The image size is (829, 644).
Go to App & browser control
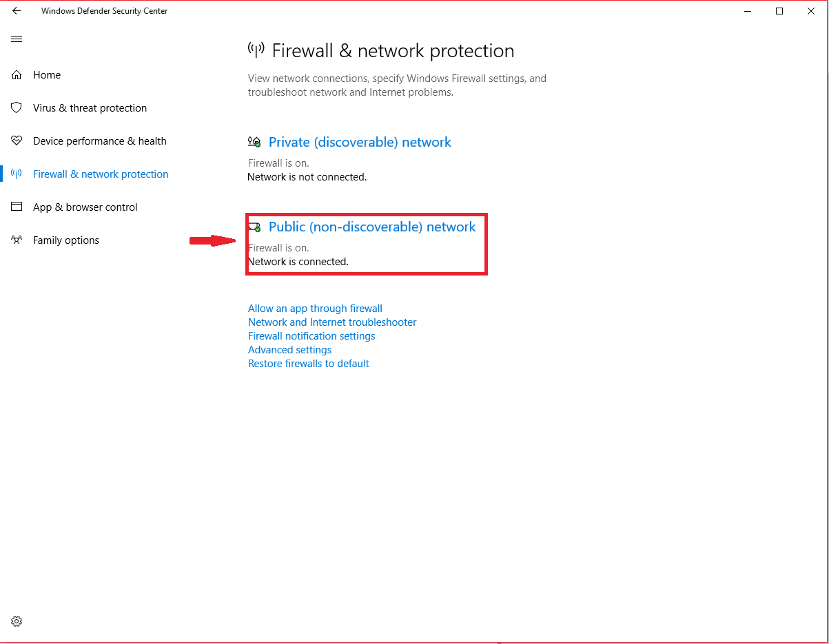coord(85,207)
